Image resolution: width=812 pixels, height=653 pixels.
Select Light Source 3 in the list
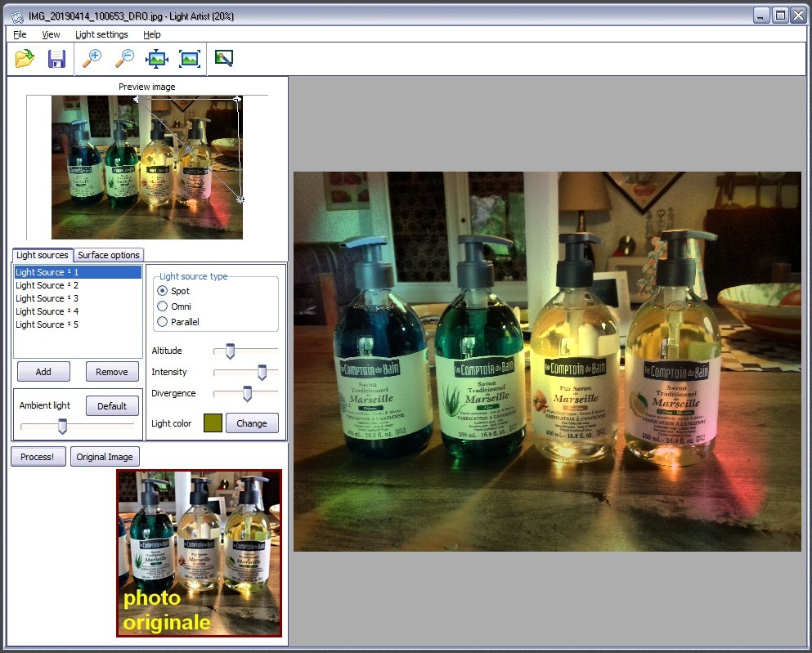point(78,298)
